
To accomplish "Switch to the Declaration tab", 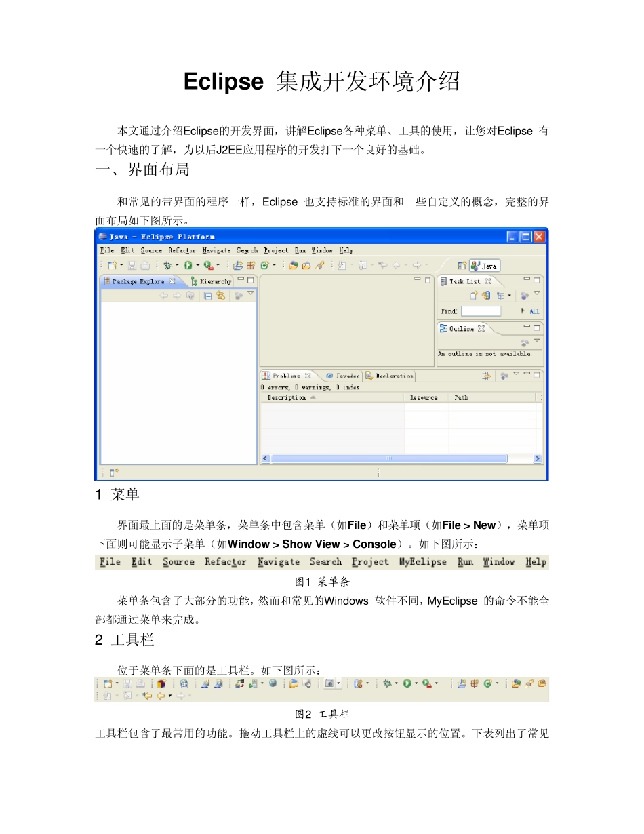I will click(x=389, y=375).
